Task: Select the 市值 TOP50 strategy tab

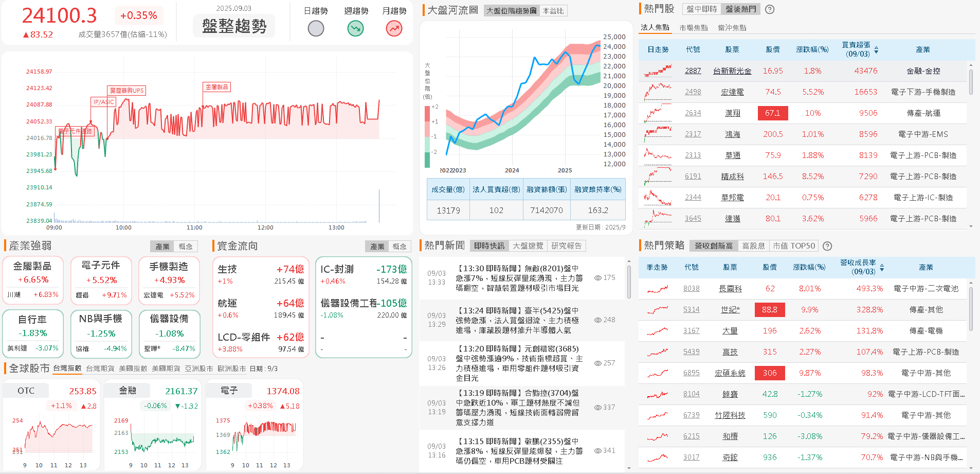Action: (794, 246)
